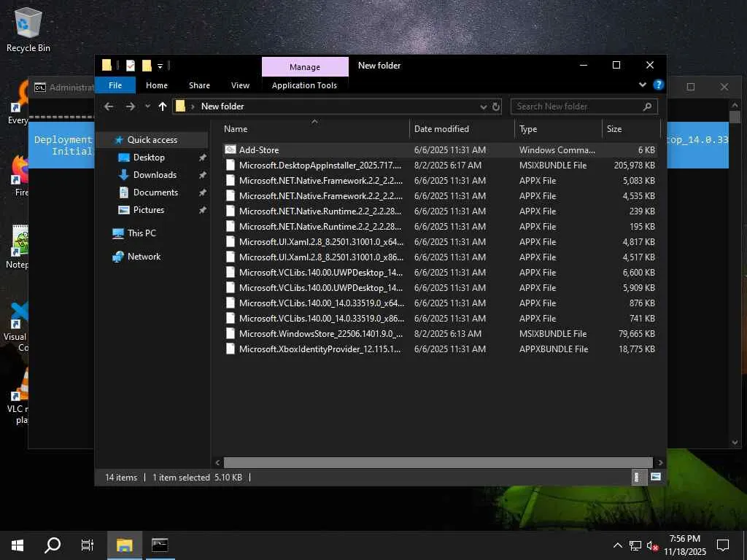This screenshot has width=747, height=560.
Task: Click the New folder quick access toolbar icon
Action: tap(147, 66)
